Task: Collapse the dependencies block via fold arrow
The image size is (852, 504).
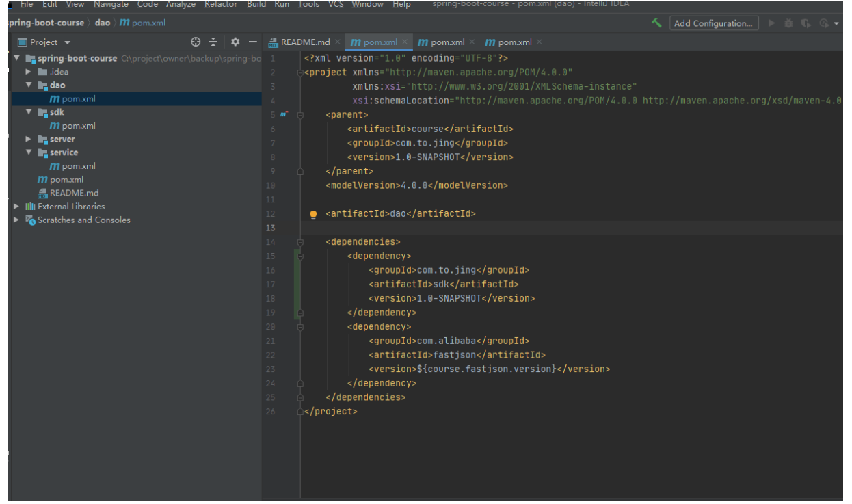Action: tap(299, 241)
